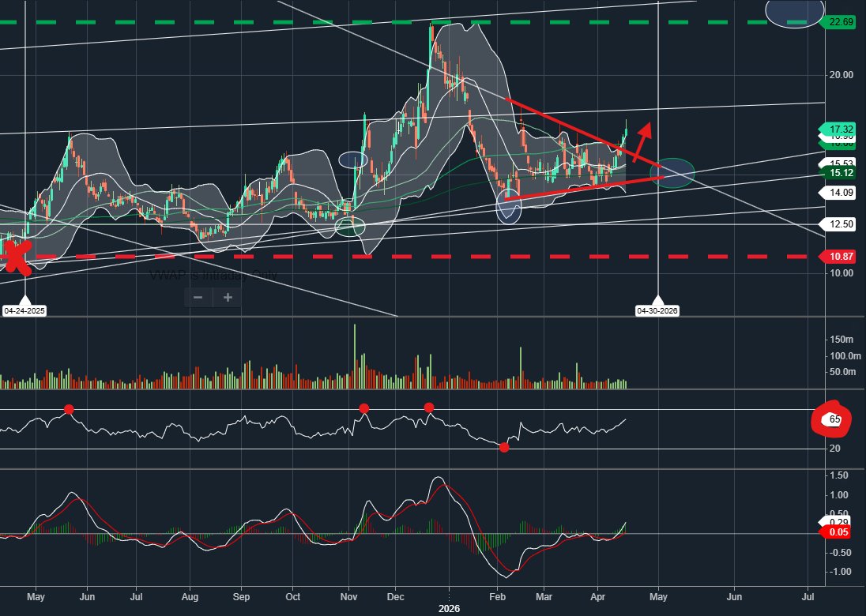The height and width of the screenshot is (616, 866).
Task: Select the 04-30-2026 date marker
Action: pos(657,310)
